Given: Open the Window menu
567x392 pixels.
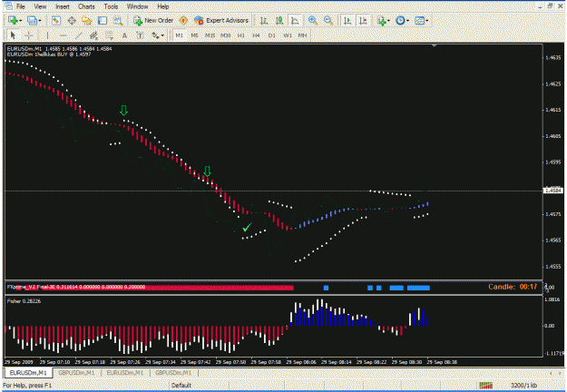Looking at the screenshot, I should point(137,6).
